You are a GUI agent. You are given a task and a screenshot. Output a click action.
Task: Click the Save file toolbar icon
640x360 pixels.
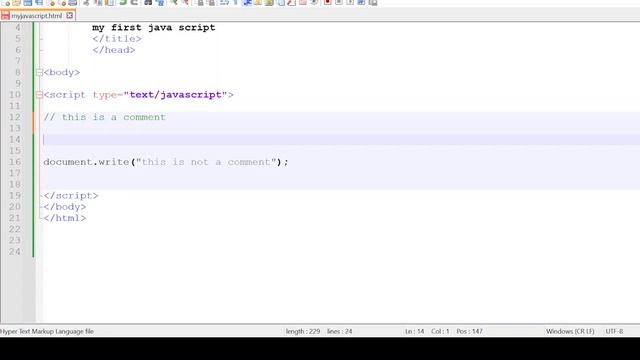tap(27, 2)
